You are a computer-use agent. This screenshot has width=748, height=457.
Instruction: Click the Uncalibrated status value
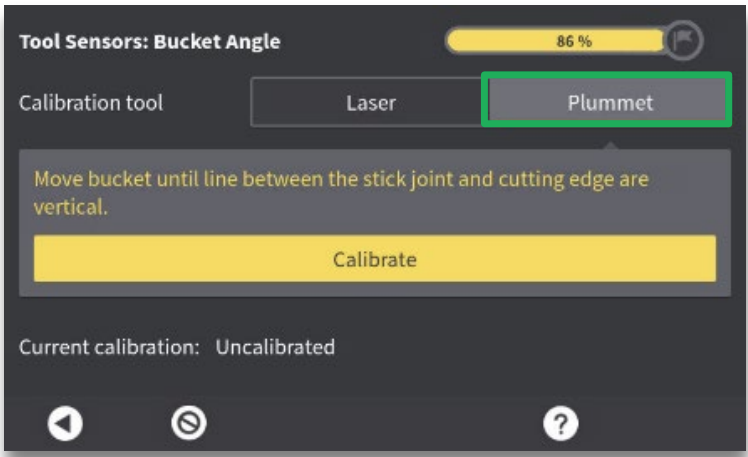275,348
